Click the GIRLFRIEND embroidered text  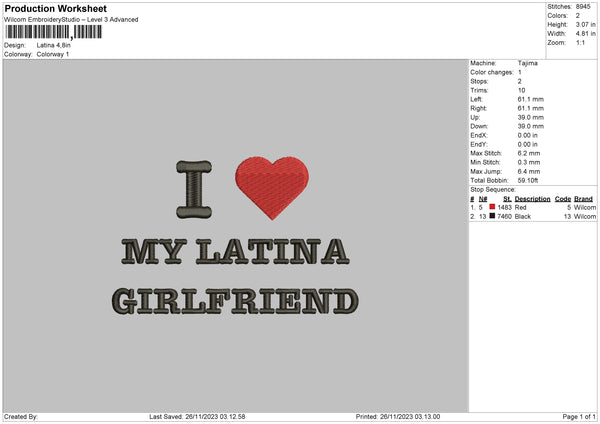pos(235,300)
